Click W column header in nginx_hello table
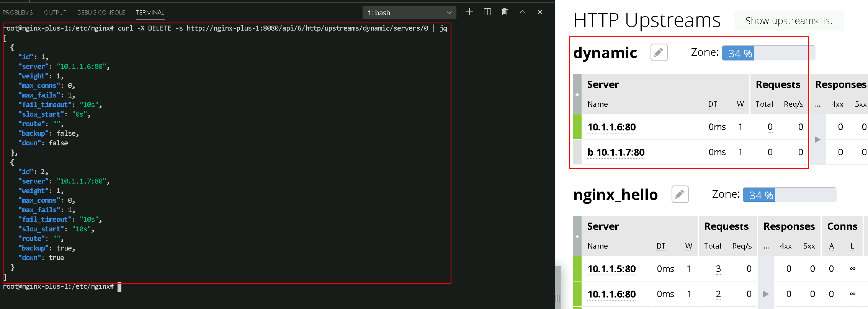This screenshot has height=309, width=868. 689,246
